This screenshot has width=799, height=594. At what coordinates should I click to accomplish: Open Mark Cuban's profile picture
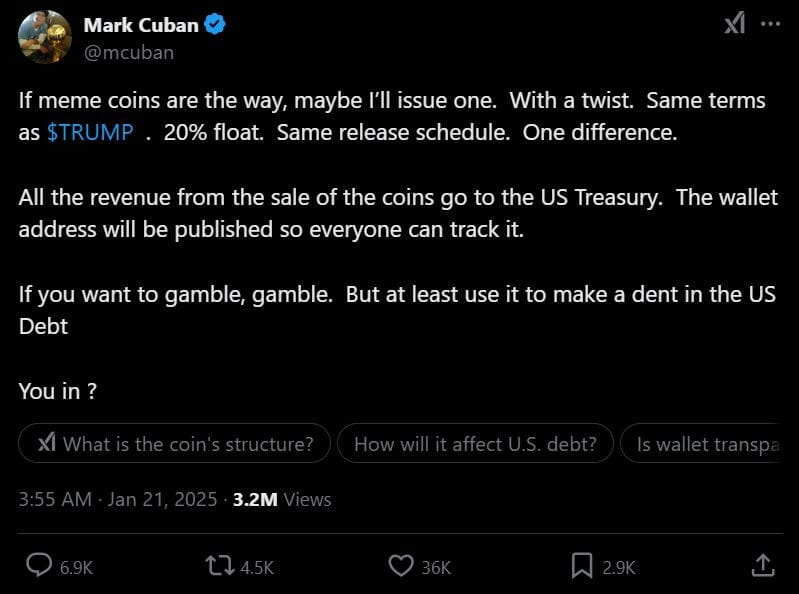[x=44, y=37]
